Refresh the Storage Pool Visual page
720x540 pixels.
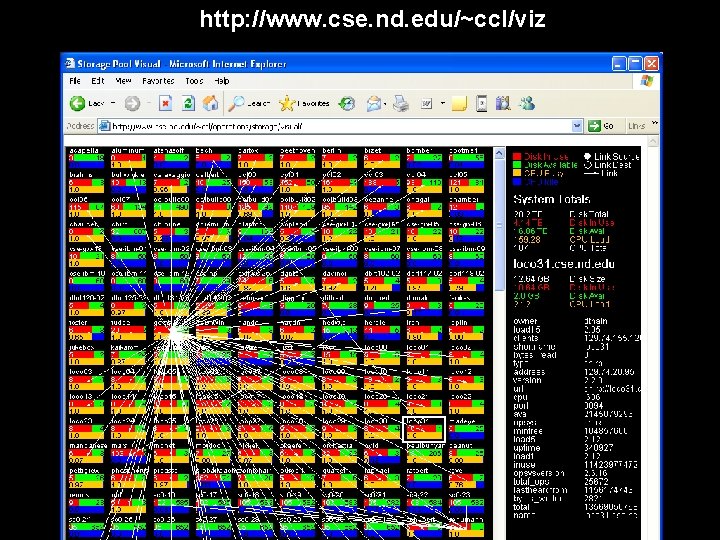(188, 103)
